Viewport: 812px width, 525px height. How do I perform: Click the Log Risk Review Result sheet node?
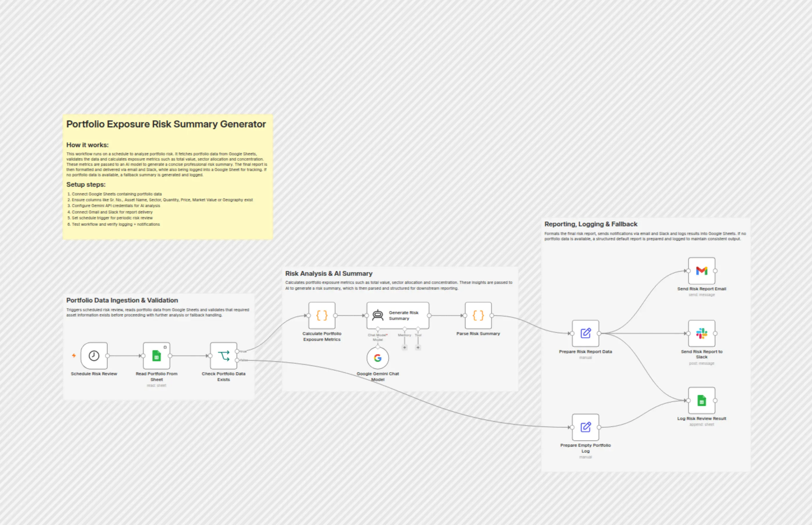pos(702,401)
